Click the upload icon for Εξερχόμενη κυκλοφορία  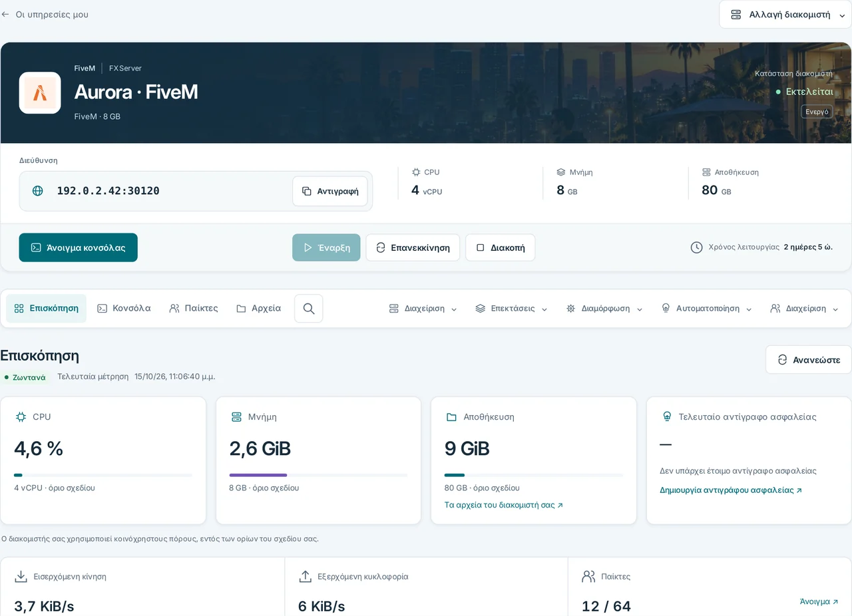[x=306, y=576]
